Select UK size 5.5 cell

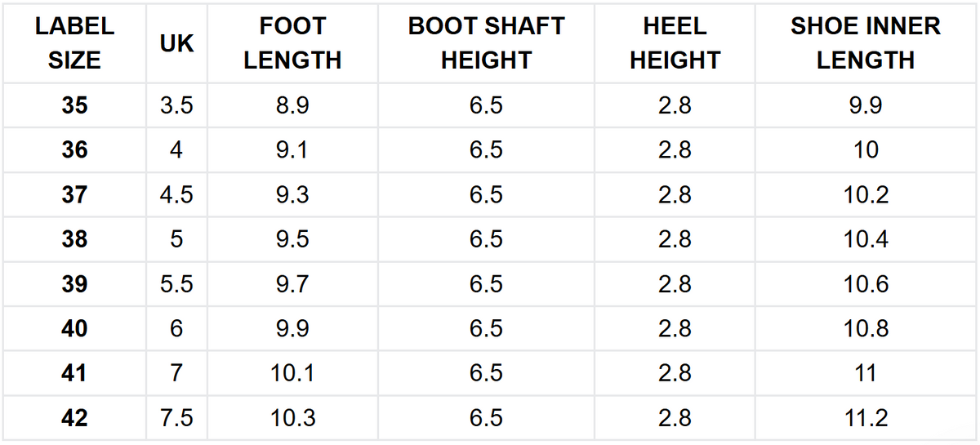click(176, 284)
